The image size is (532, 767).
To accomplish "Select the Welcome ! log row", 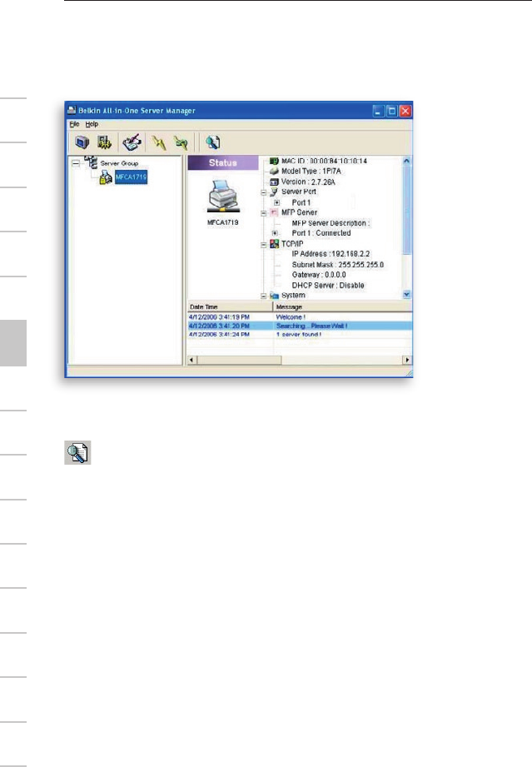I will tap(300, 317).
